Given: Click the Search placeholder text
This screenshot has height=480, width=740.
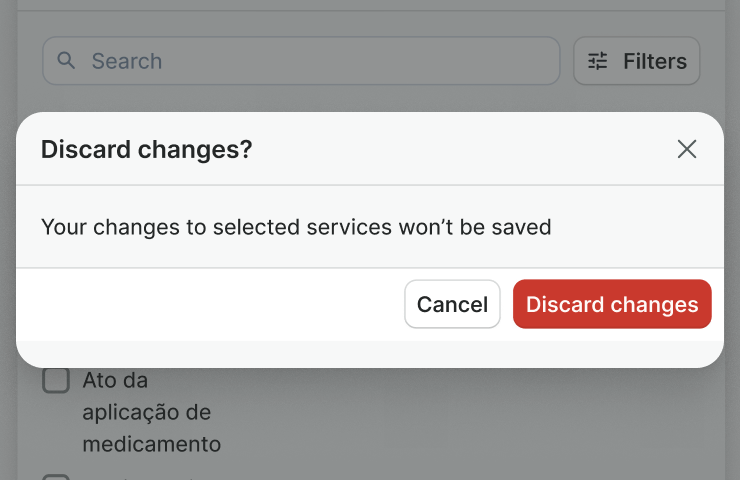Looking at the screenshot, I should coord(127,61).
